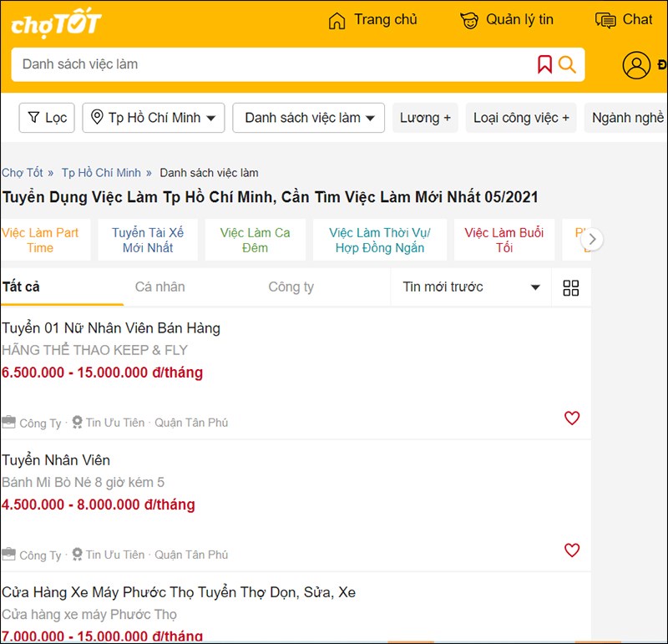The height and width of the screenshot is (644, 668).
Task: Open Tin mới trước sort dropdown
Action: coord(471,287)
